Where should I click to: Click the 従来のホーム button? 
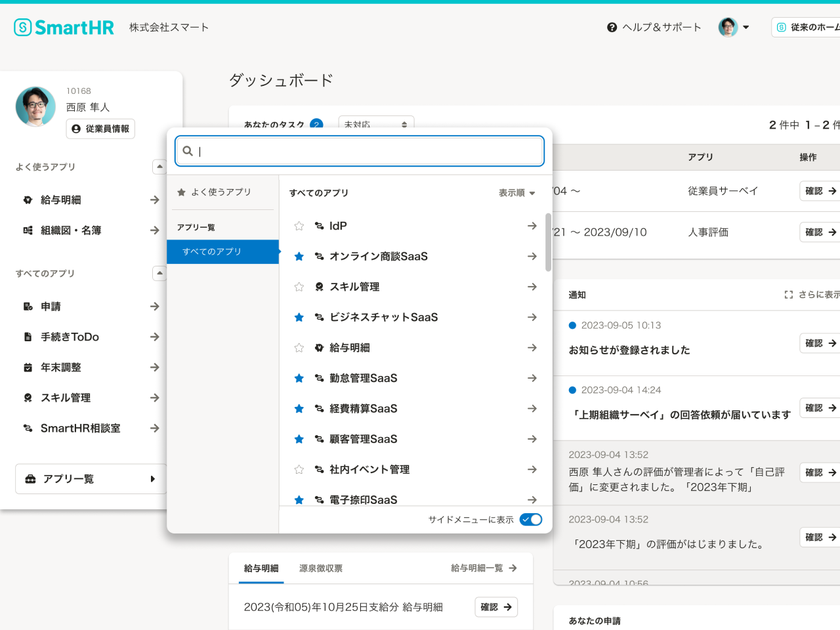(x=806, y=27)
